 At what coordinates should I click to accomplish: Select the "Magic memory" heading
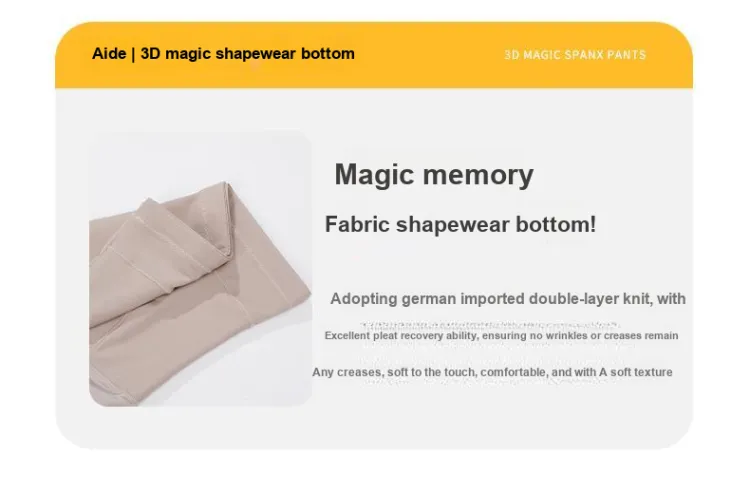434,175
